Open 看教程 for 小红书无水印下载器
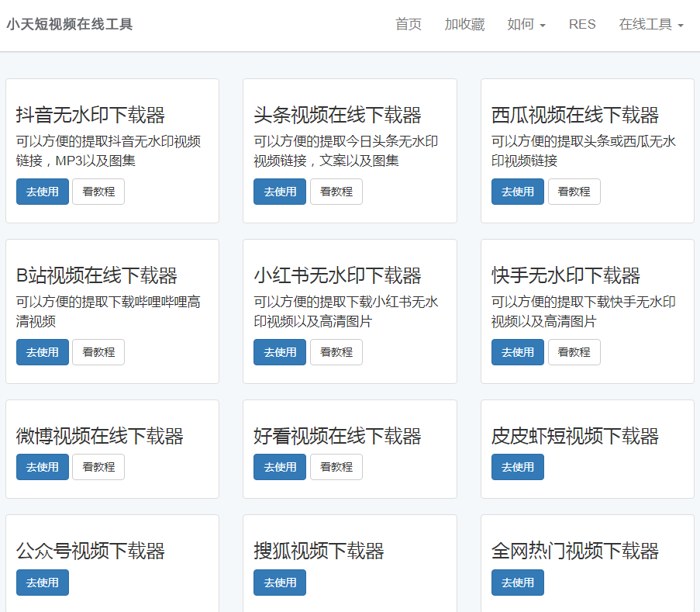Image resolution: width=700 pixels, height=612 pixels. click(x=336, y=352)
